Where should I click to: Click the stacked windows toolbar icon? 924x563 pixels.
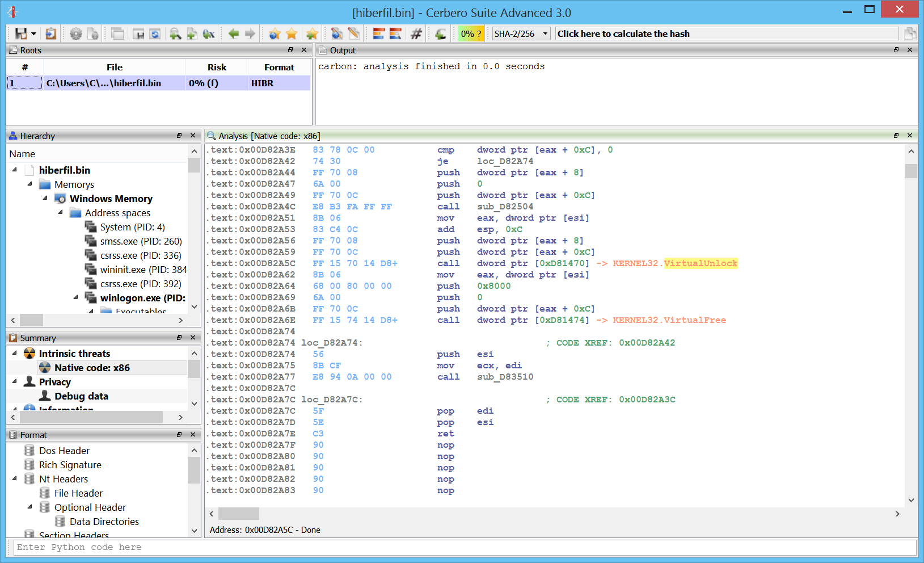point(117,34)
